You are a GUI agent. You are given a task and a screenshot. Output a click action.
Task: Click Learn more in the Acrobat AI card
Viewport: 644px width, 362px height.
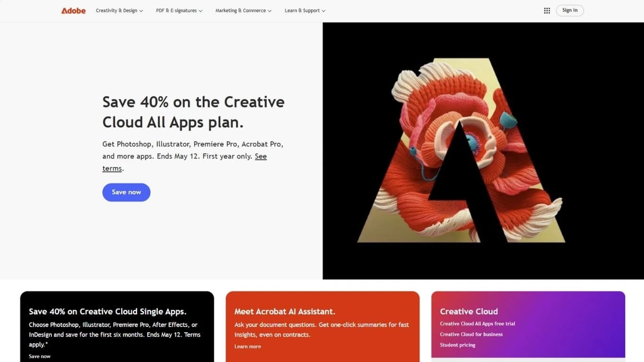248,346
